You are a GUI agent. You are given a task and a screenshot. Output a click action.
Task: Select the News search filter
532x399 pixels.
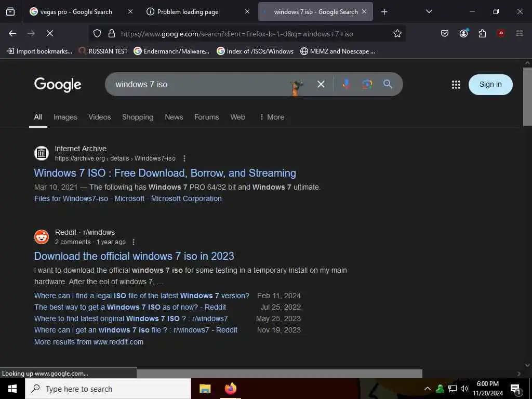coord(174,117)
